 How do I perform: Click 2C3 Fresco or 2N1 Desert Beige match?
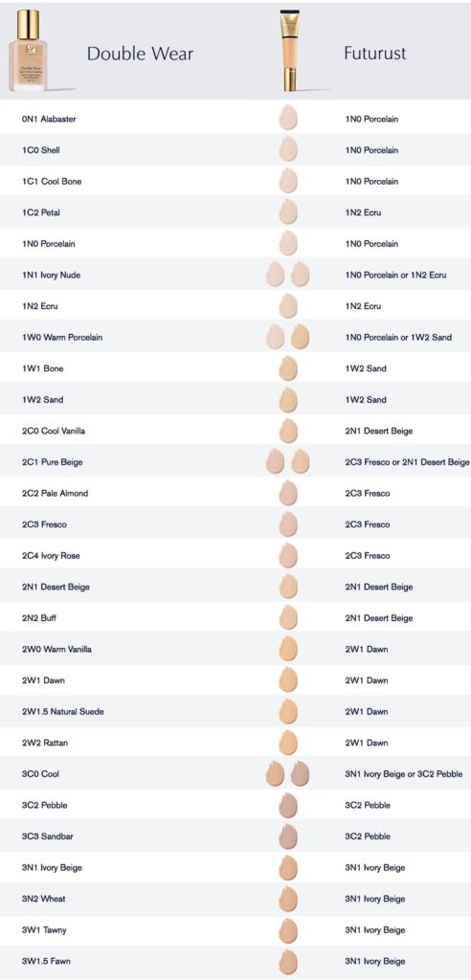pos(407,462)
